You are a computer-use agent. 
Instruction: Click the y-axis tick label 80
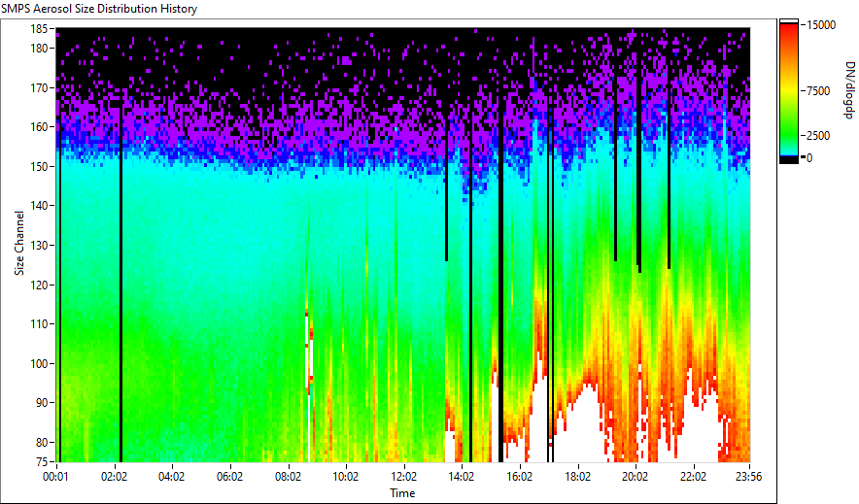(42, 442)
